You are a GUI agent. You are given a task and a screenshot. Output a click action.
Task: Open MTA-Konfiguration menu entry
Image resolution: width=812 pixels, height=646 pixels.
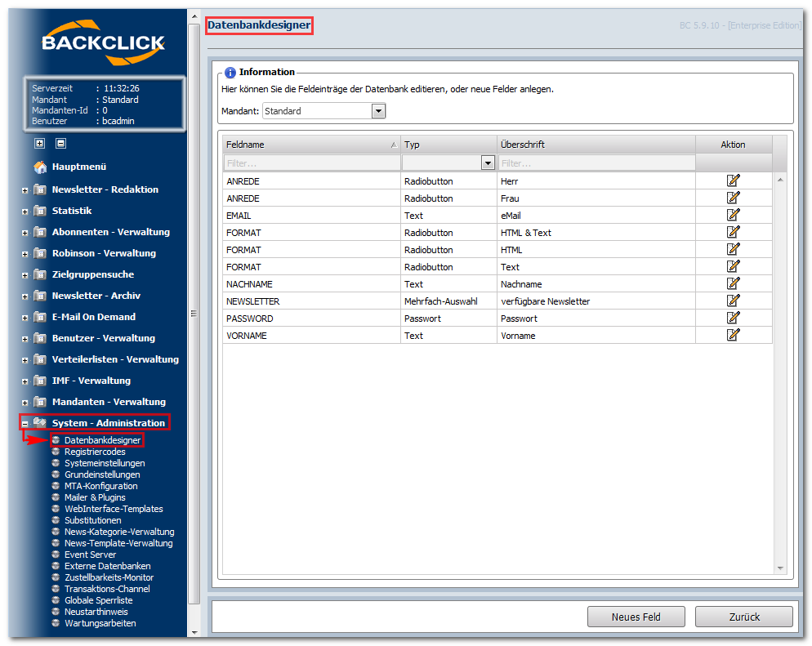tap(101, 486)
